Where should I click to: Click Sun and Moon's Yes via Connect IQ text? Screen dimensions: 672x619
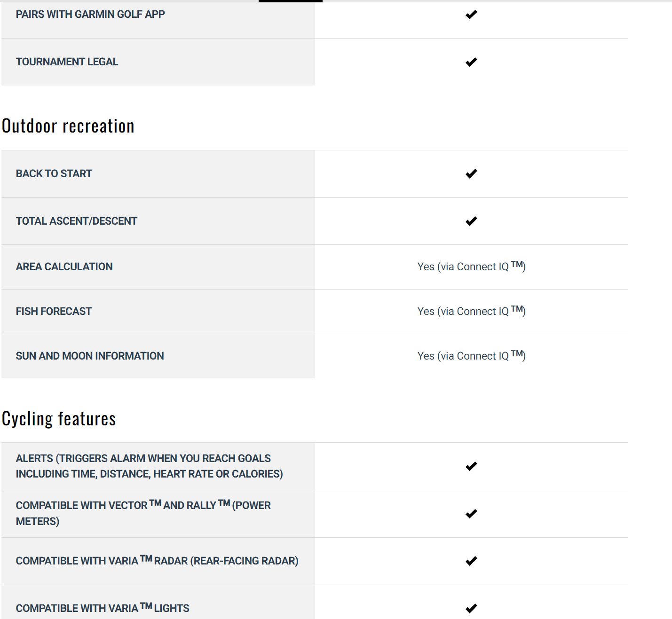coord(471,356)
